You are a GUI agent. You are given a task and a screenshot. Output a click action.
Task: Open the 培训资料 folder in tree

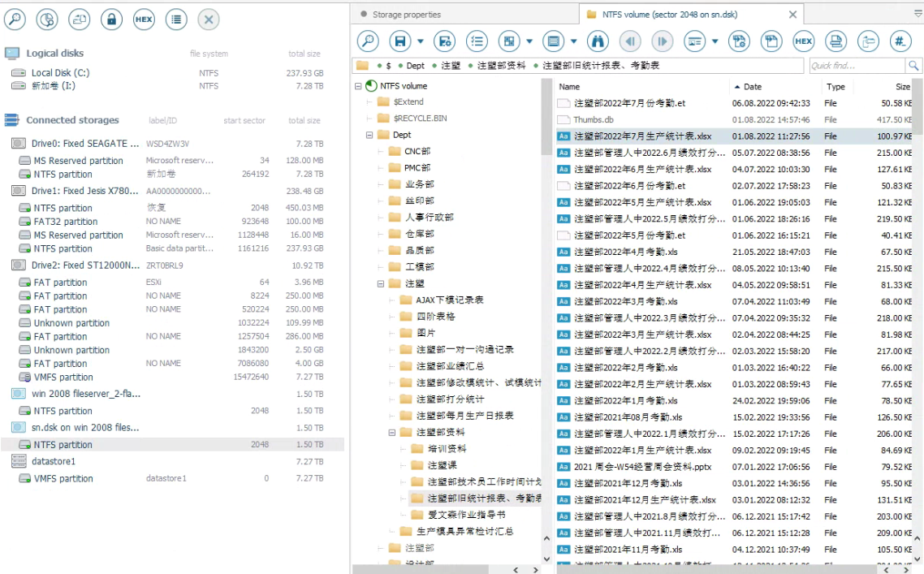[x=447, y=448]
